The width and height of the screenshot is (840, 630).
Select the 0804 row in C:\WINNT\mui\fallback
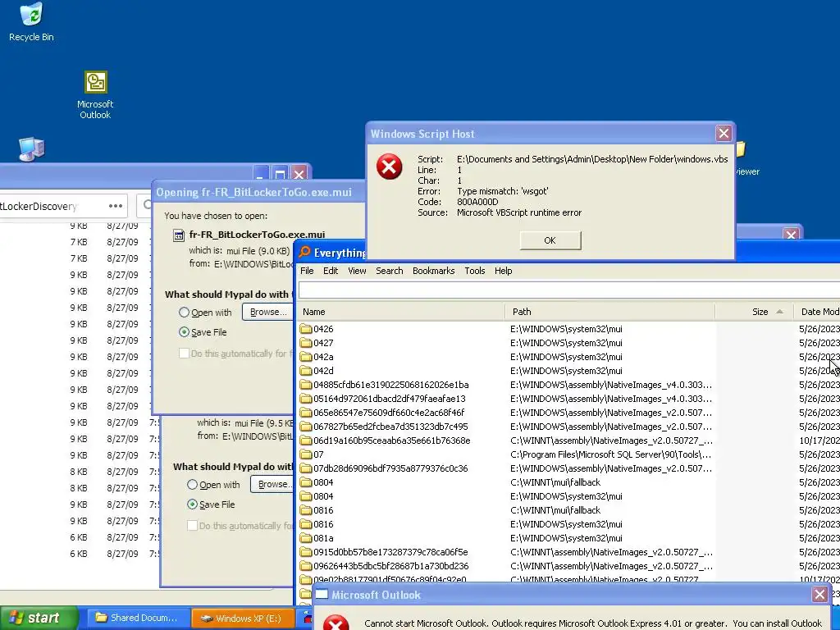pyautogui.click(x=568, y=482)
